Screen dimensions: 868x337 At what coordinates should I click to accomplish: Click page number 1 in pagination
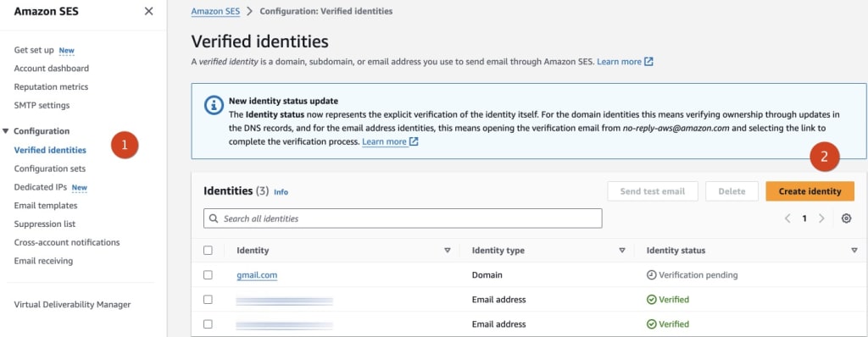click(x=804, y=218)
